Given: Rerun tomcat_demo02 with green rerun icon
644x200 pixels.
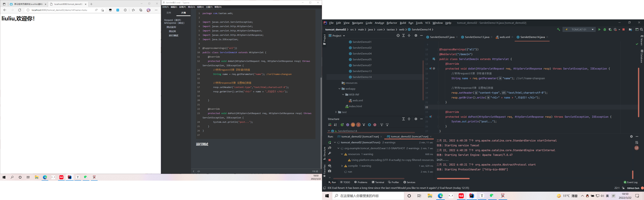Looking at the screenshot, I should click(330, 143).
